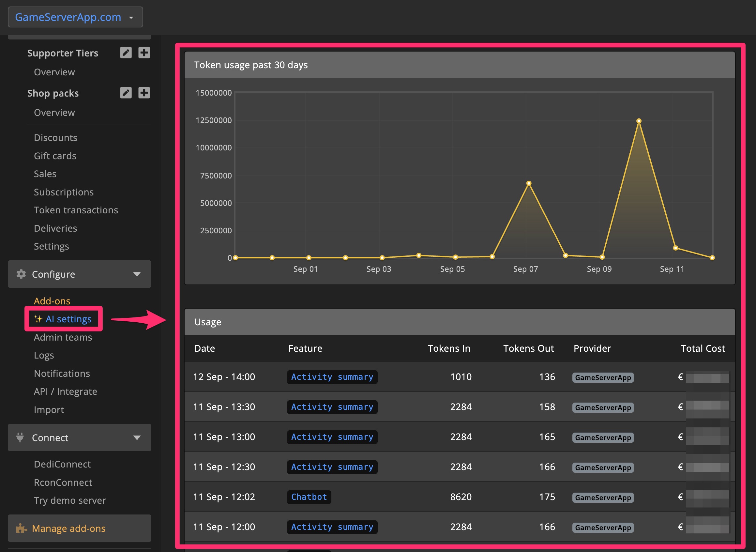Click Activity summary tag for 11 Sep 12:30
This screenshot has height=552, width=756.
click(x=332, y=467)
